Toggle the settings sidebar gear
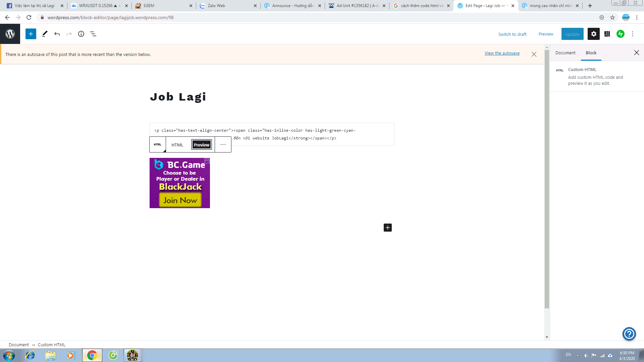 coord(594,34)
